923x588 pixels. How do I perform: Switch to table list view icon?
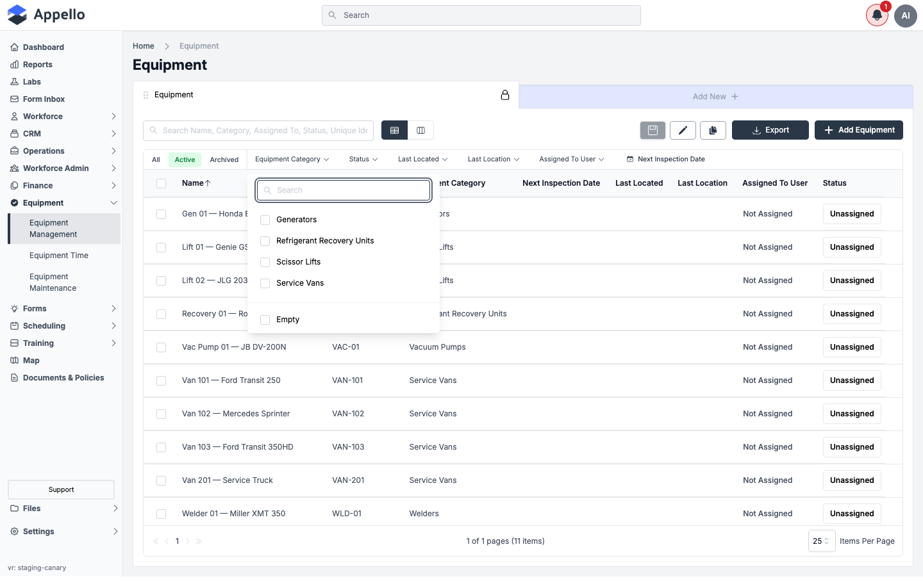pyautogui.click(x=395, y=130)
